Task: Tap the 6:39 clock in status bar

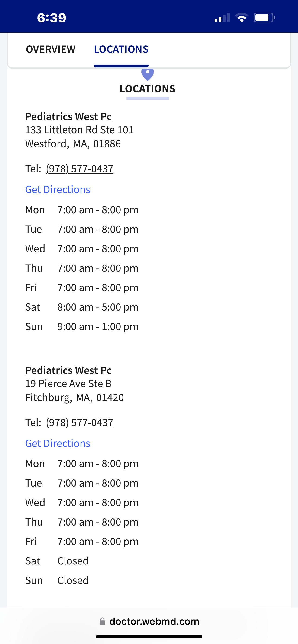Action: pos(52,18)
